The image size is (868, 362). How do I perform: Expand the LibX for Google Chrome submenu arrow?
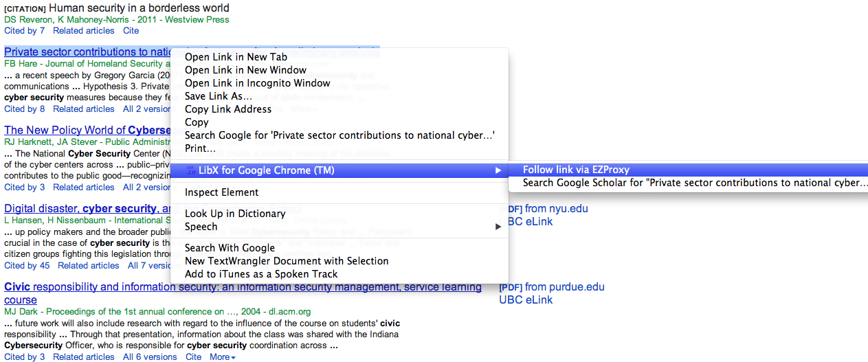(x=498, y=170)
